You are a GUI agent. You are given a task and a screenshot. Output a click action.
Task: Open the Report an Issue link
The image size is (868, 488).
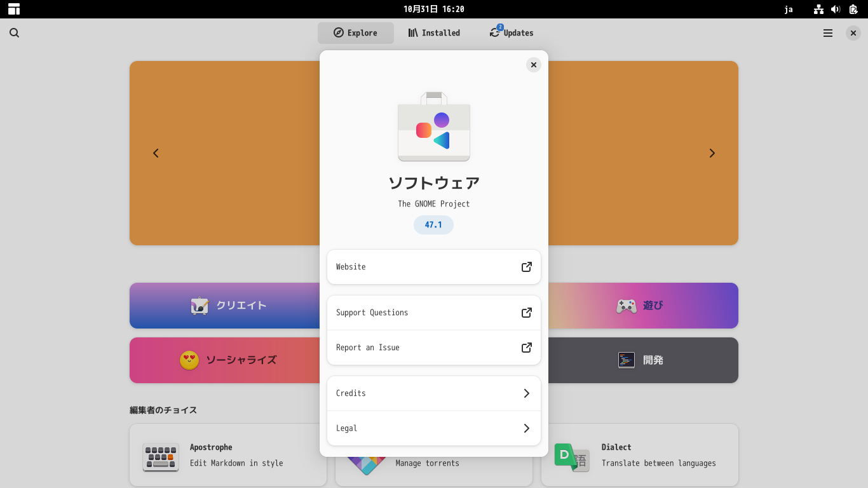coord(434,348)
